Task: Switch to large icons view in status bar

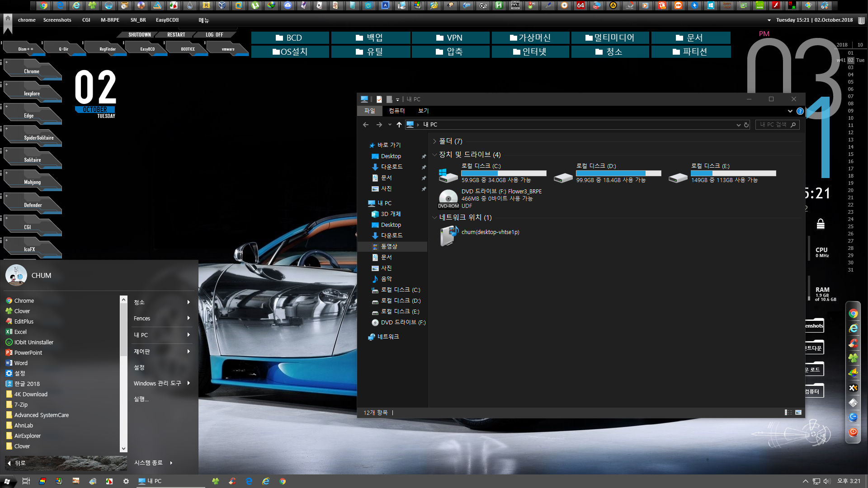Action: tap(798, 412)
